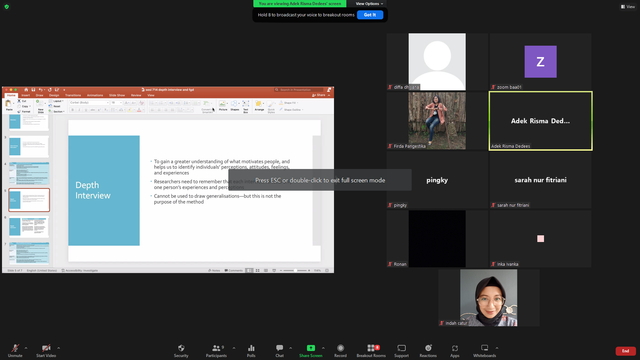Switch to Slide Sorter view icon

[x=258, y=270]
